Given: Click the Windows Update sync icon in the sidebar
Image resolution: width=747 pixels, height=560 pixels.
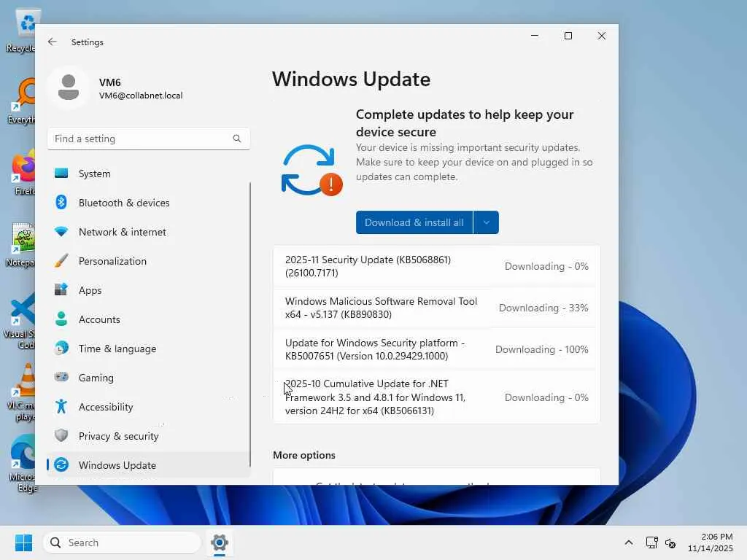Looking at the screenshot, I should tap(61, 464).
